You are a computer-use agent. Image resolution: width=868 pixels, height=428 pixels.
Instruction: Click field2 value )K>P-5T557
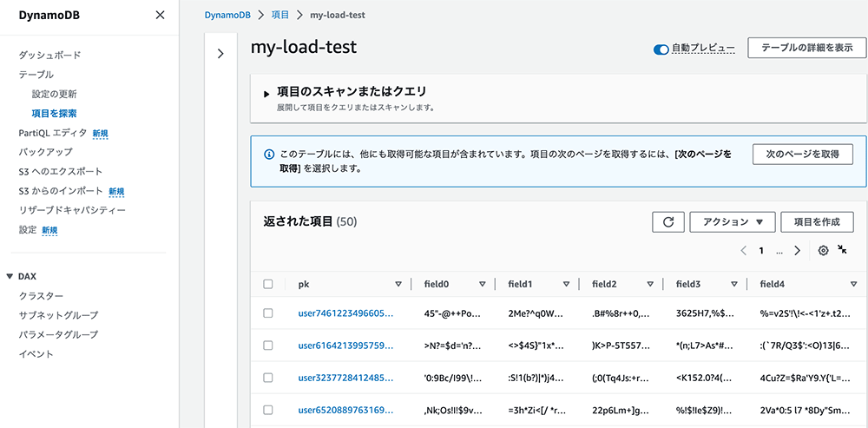[x=620, y=346]
